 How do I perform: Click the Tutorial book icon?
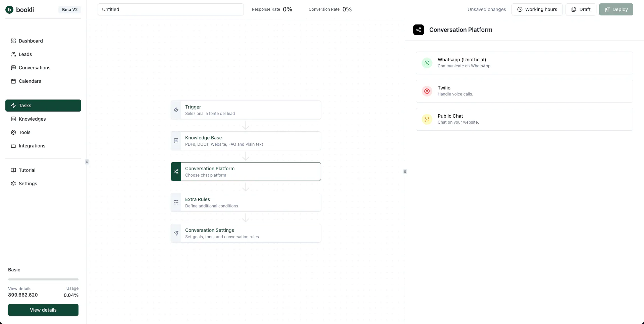click(13, 170)
